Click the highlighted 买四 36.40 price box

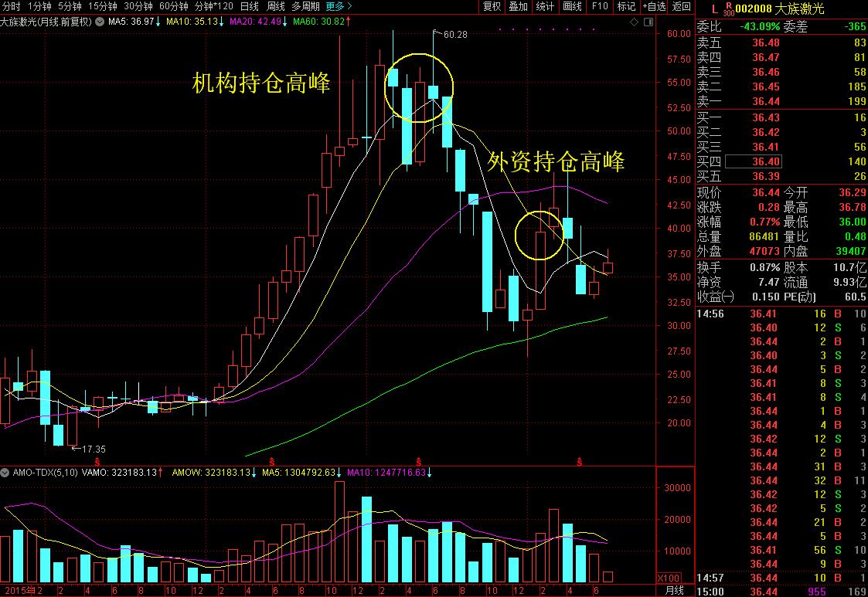click(x=752, y=161)
